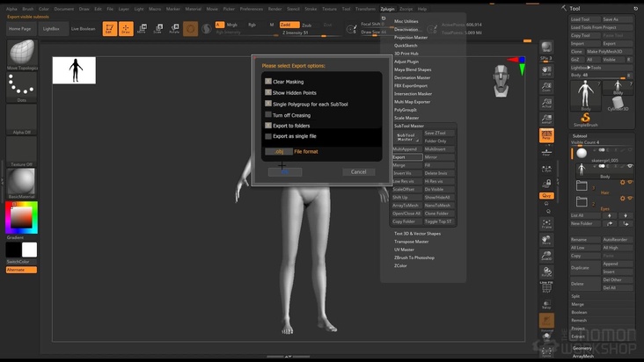Open the Transform menu
The width and height of the screenshot is (644, 362).
point(365,9)
